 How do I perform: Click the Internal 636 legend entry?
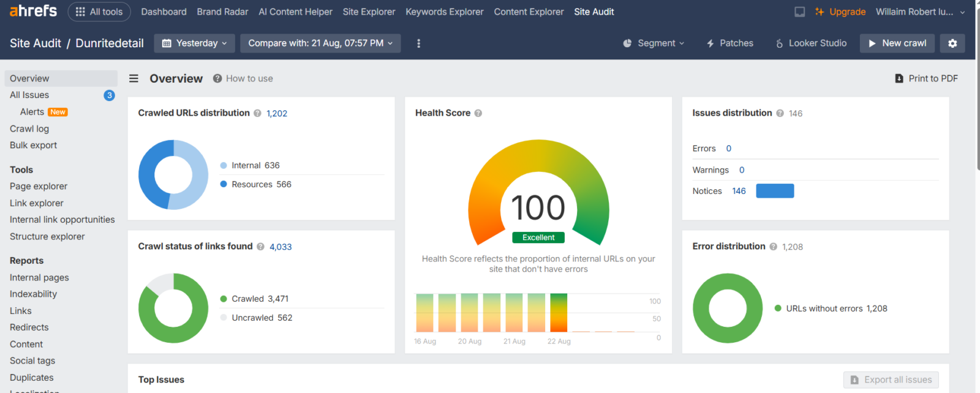pos(250,165)
